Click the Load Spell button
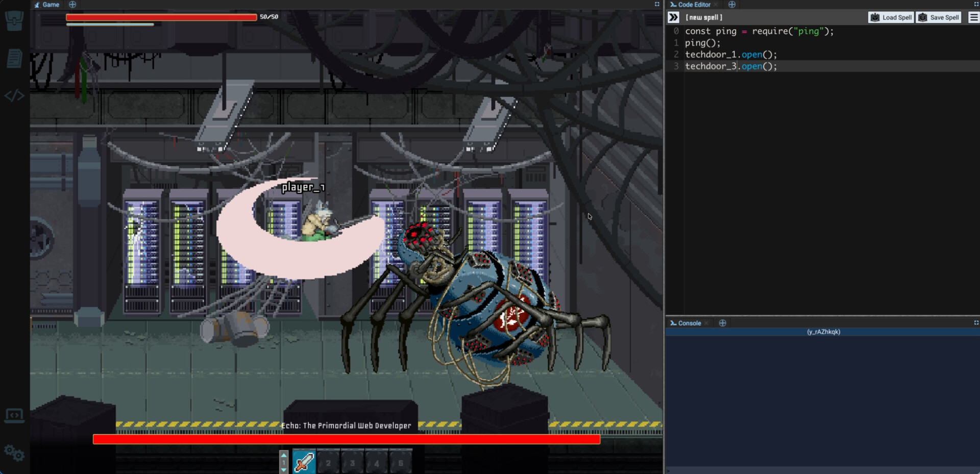This screenshot has height=474, width=980. [x=891, y=17]
